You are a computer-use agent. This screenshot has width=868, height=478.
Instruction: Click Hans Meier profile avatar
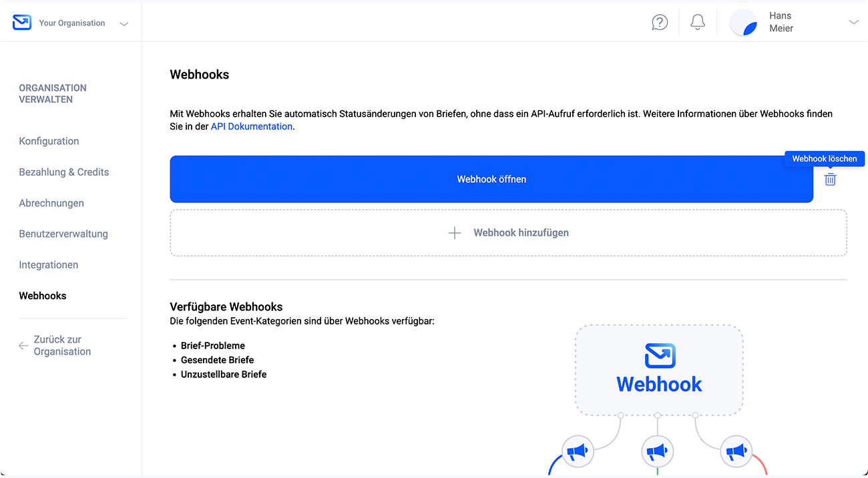[744, 23]
